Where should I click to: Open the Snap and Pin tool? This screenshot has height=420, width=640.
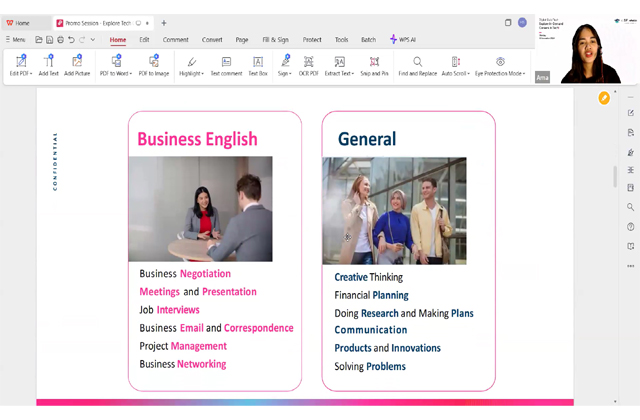[x=375, y=62]
